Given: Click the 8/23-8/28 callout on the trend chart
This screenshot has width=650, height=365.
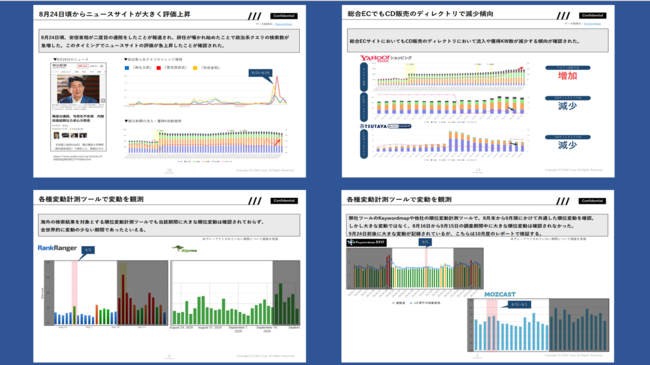Looking at the screenshot, I should [260, 73].
